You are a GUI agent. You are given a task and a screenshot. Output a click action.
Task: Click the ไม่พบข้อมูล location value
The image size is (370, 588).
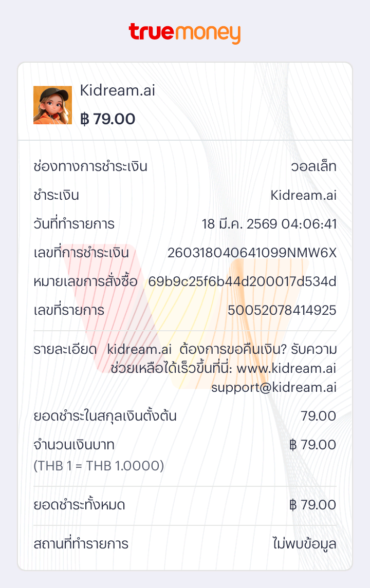coord(304,544)
